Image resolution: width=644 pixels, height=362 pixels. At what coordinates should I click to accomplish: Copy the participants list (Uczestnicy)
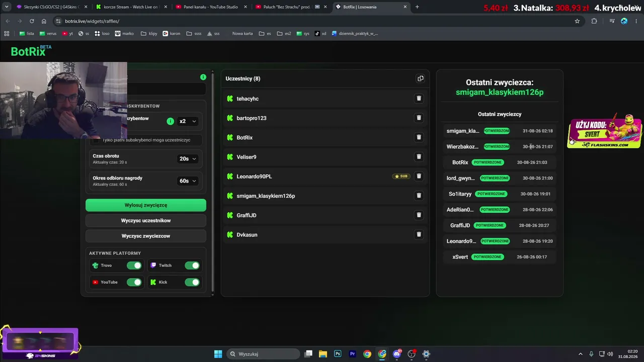421,78
